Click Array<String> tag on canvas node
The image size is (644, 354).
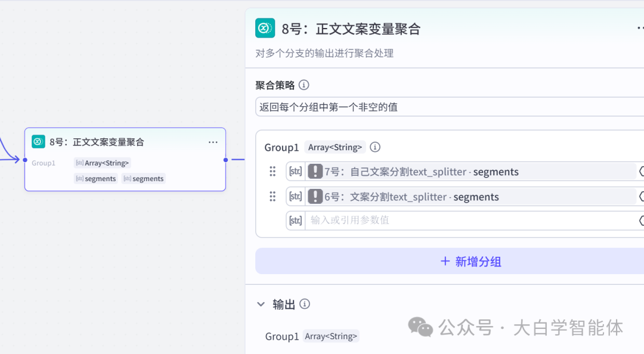(x=103, y=163)
